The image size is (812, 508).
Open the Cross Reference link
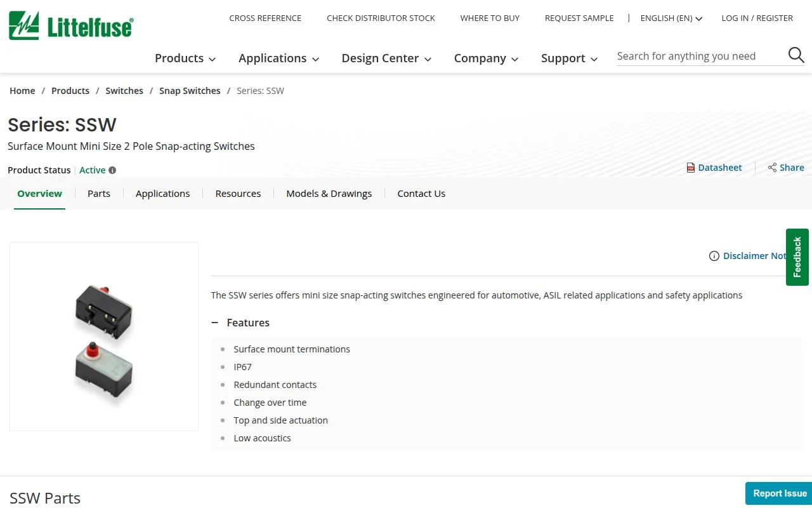point(265,18)
